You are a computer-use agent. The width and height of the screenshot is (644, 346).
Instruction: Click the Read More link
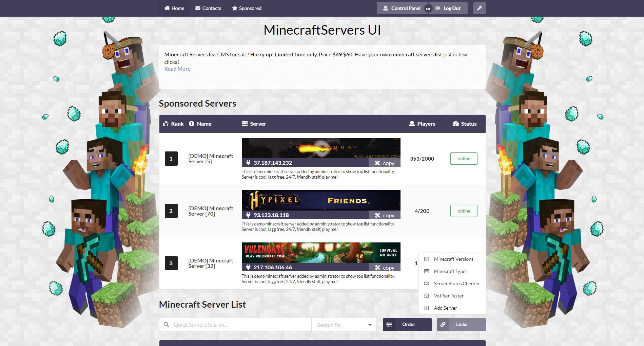click(177, 69)
